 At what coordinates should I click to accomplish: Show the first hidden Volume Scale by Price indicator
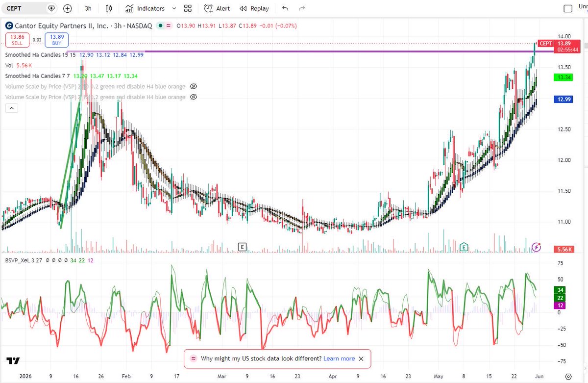click(193, 86)
